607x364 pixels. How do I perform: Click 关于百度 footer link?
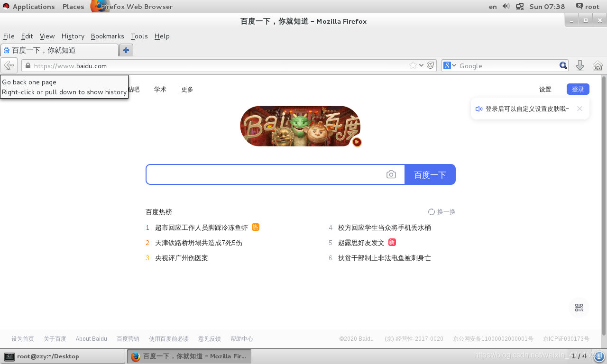[x=55, y=339]
